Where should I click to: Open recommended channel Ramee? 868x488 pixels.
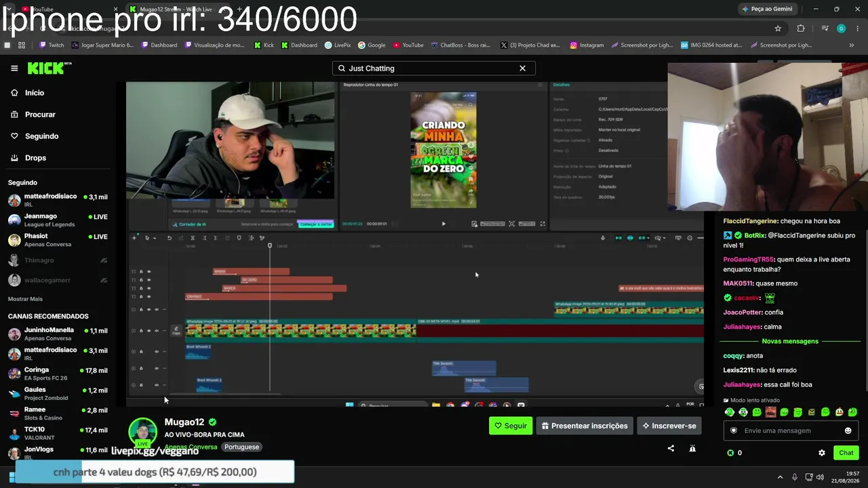(x=58, y=413)
